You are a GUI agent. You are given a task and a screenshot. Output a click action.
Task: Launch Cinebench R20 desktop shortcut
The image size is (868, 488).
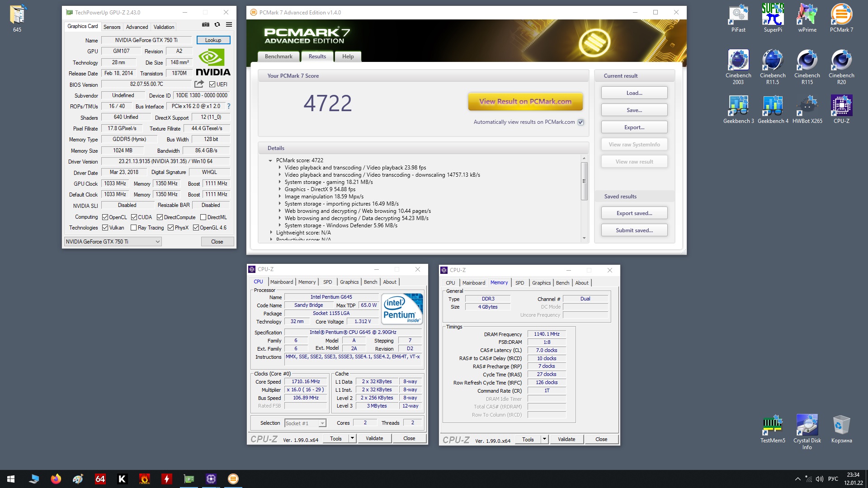pos(841,67)
